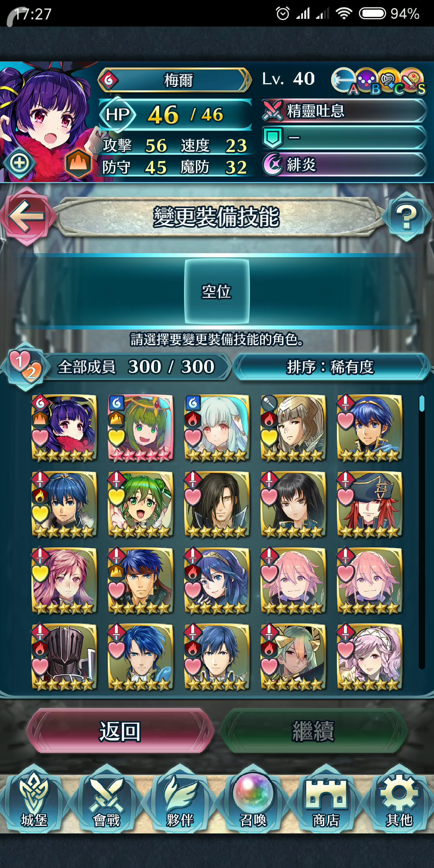Tap the red back arrow icon
The width and height of the screenshot is (434, 868).
coord(27,216)
